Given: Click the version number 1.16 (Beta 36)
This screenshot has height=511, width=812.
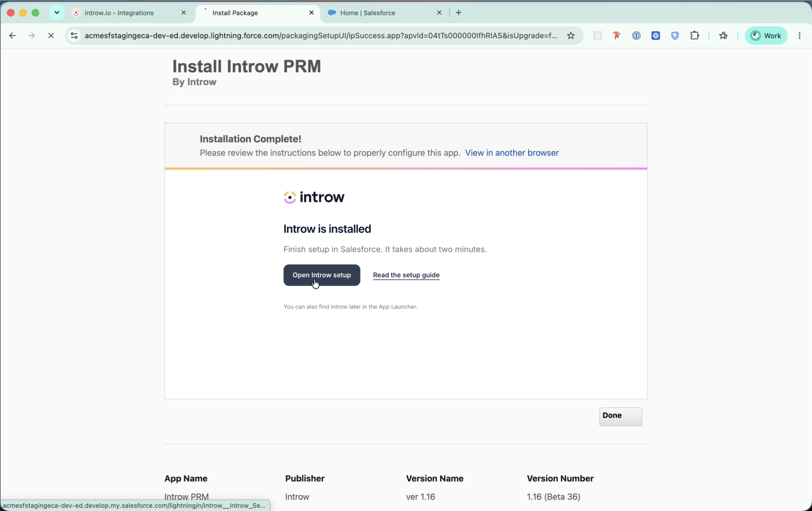Looking at the screenshot, I should 553,496.
